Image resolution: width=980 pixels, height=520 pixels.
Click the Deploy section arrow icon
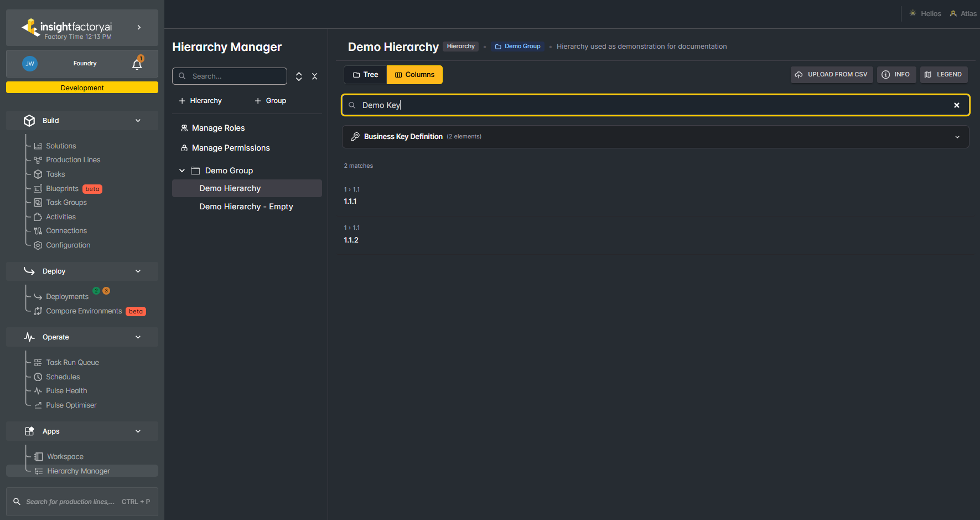point(29,271)
